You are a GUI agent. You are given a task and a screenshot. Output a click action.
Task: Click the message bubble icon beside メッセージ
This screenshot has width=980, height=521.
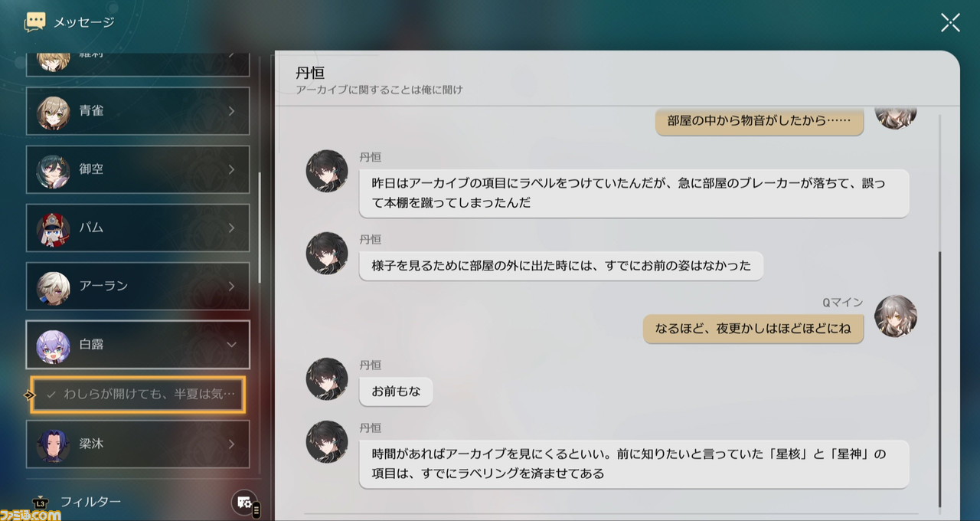[x=35, y=22]
